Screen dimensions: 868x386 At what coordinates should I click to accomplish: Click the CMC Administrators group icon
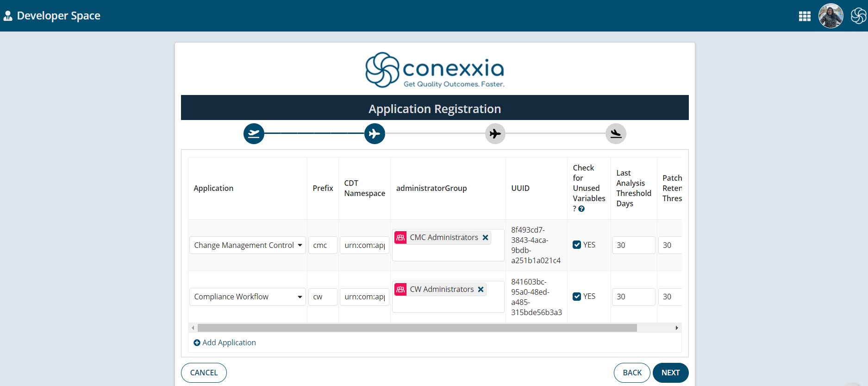[400, 238]
